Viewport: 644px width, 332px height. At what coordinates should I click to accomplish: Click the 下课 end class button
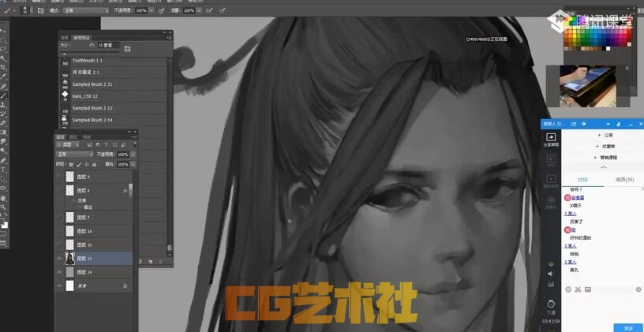click(551, 306)
